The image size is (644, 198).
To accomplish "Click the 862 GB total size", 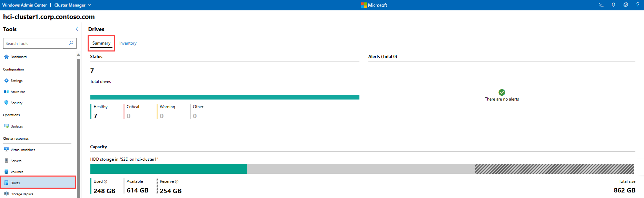I will click(624, 190).
